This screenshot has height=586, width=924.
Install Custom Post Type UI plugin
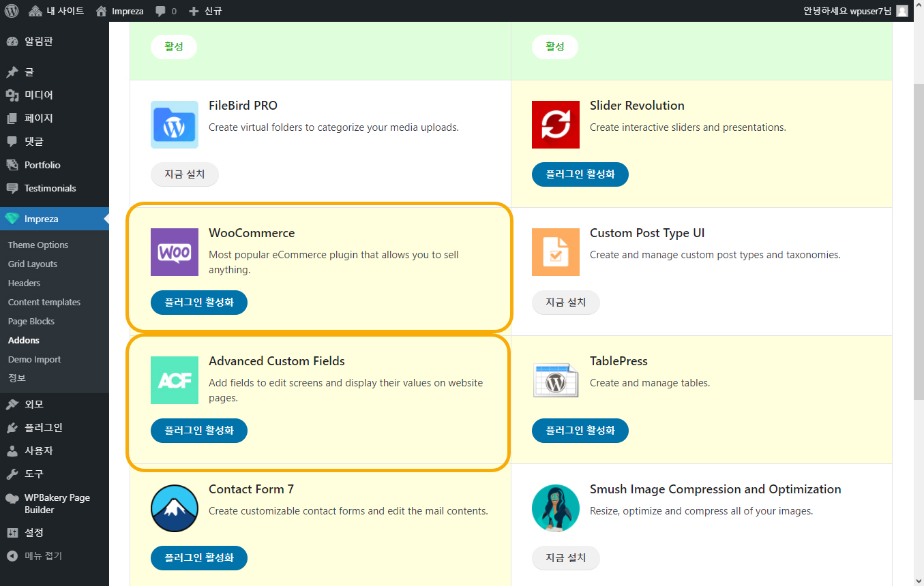[566, 303]
